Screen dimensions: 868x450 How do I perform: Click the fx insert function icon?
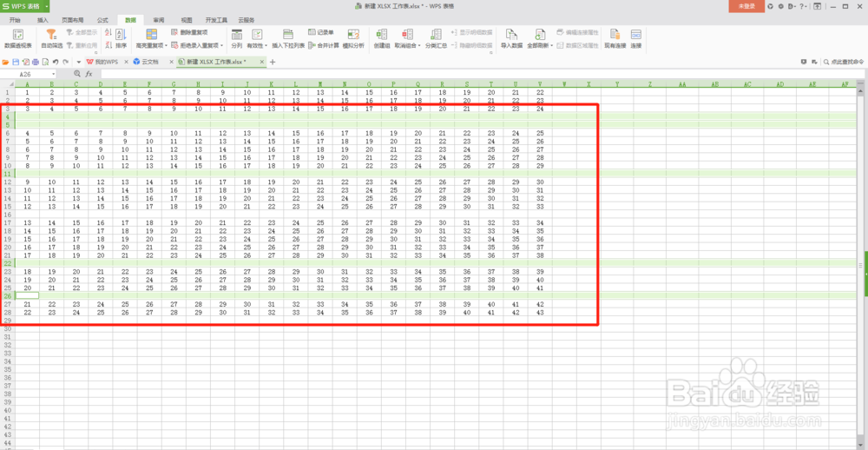click(89, 74)
